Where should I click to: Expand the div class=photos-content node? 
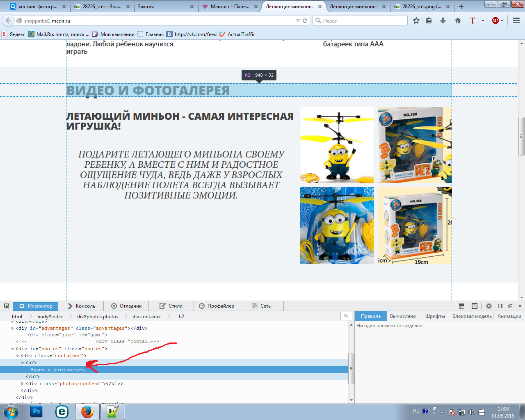click(22, 384)
